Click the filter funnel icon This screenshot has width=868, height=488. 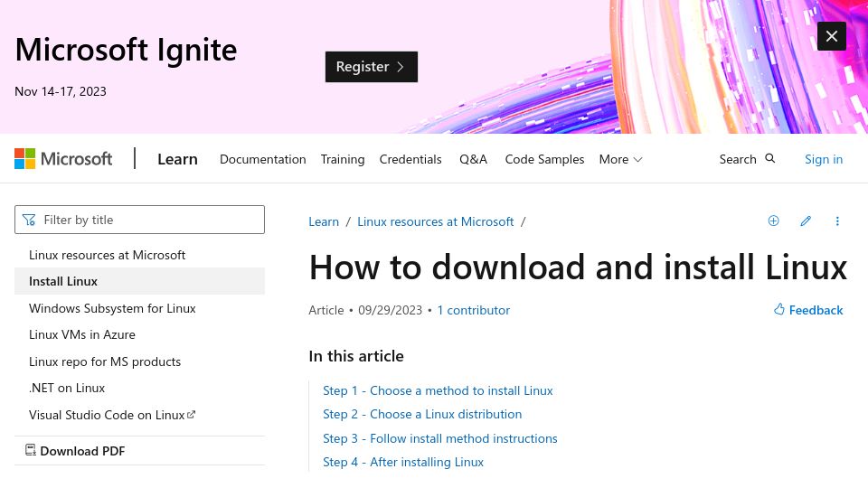click(29, 221)
